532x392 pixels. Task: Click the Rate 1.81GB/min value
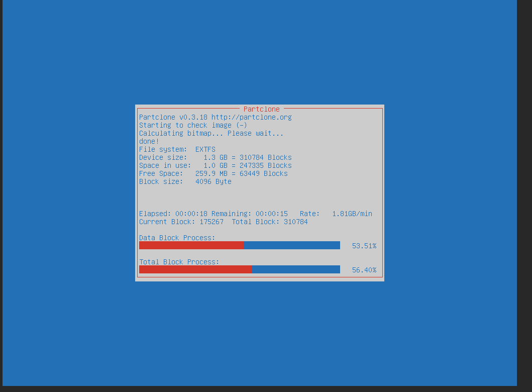pos(352,214)
